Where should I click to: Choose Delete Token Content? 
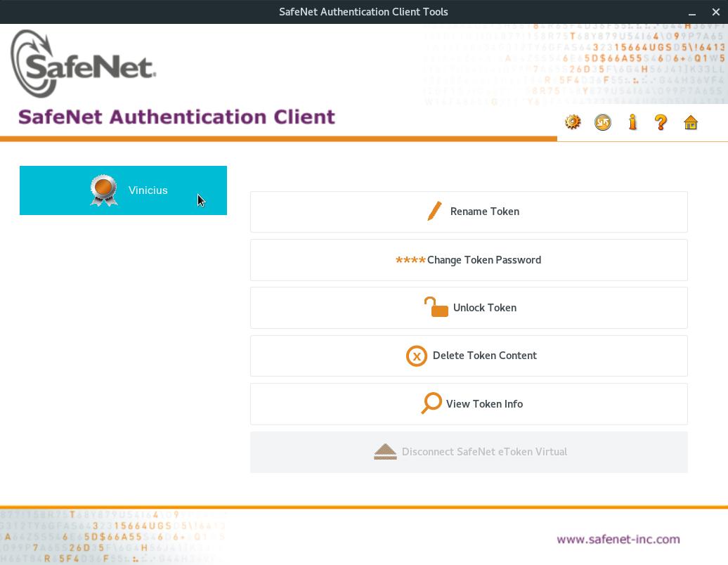(469, 356)
